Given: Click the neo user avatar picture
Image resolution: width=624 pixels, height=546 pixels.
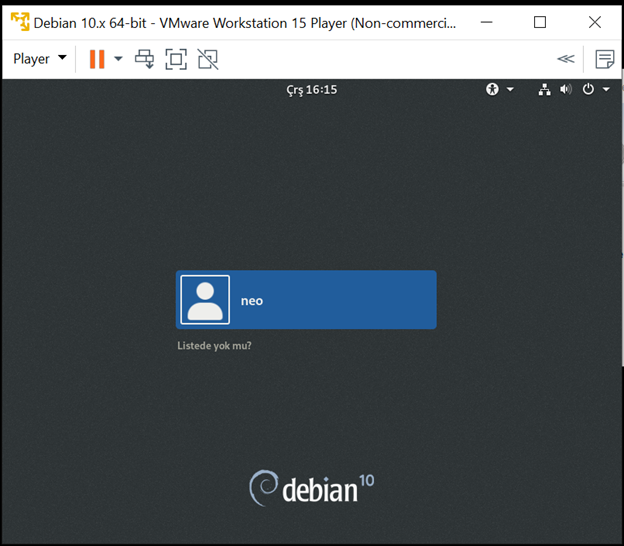Looking at the screenshot, I should pos(205,300).
